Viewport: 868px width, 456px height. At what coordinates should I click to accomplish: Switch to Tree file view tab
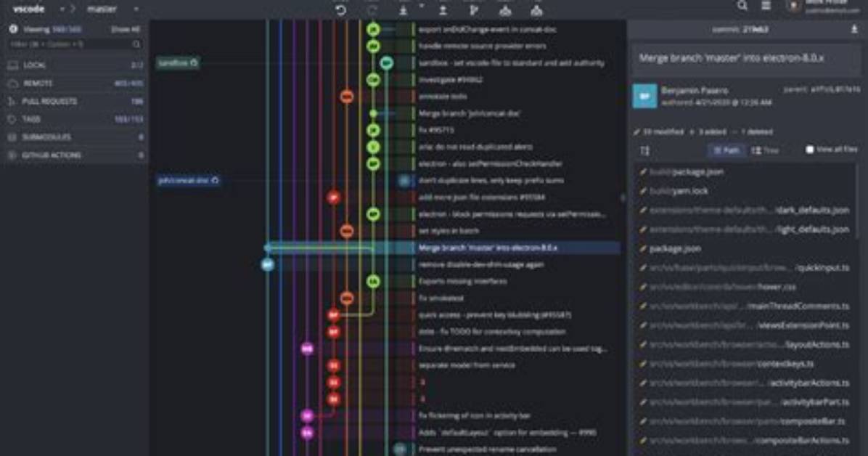pos(765,150)
